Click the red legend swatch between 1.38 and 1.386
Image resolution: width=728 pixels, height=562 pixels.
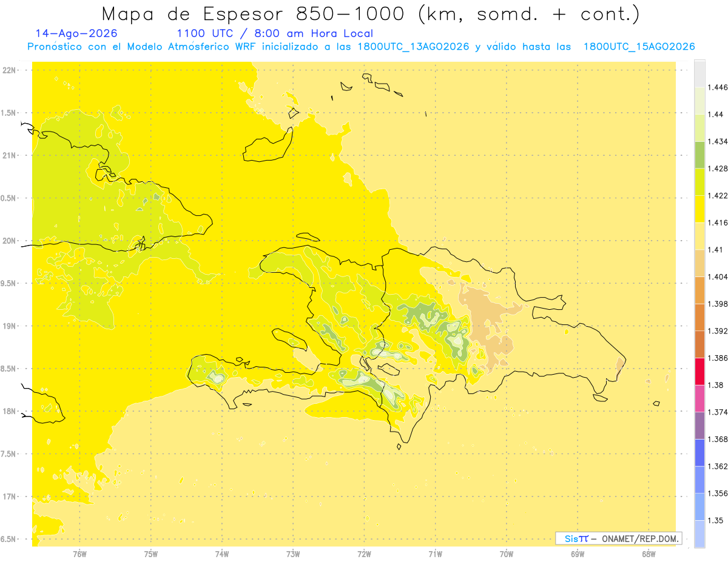699,372
